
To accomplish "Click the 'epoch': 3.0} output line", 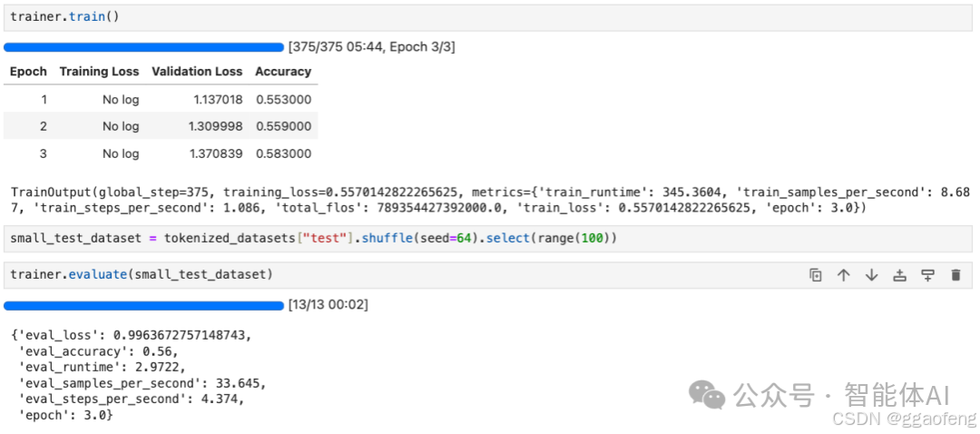I will pyautogui.click(x=66, y=415).
